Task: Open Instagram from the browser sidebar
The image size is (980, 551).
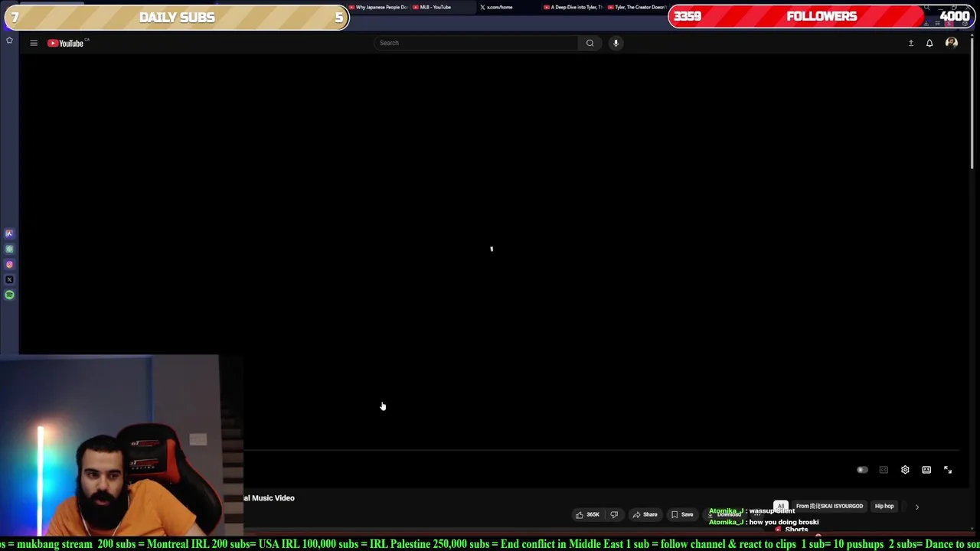Action: (9, 264)
